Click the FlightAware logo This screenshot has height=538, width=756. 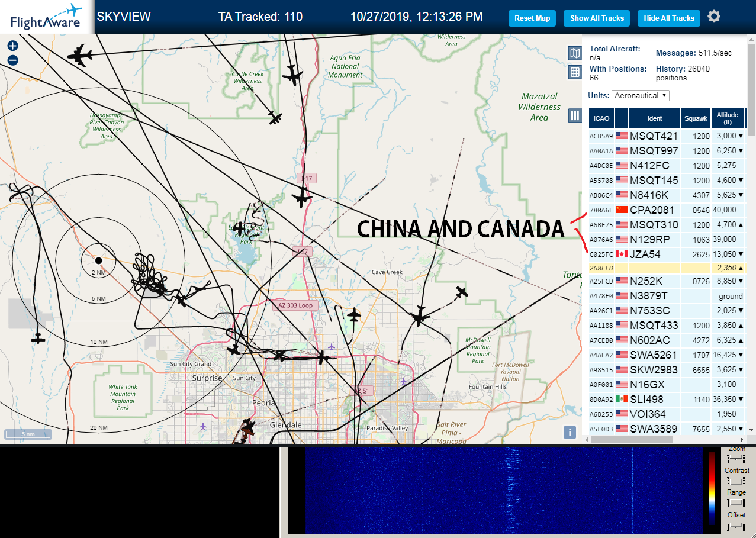[x=46, y=17]
